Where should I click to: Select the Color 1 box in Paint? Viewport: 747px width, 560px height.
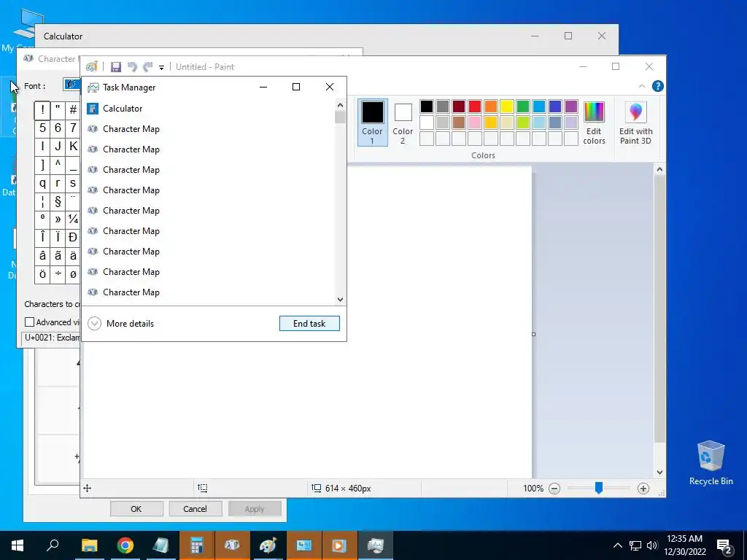(x=373, y=122)
